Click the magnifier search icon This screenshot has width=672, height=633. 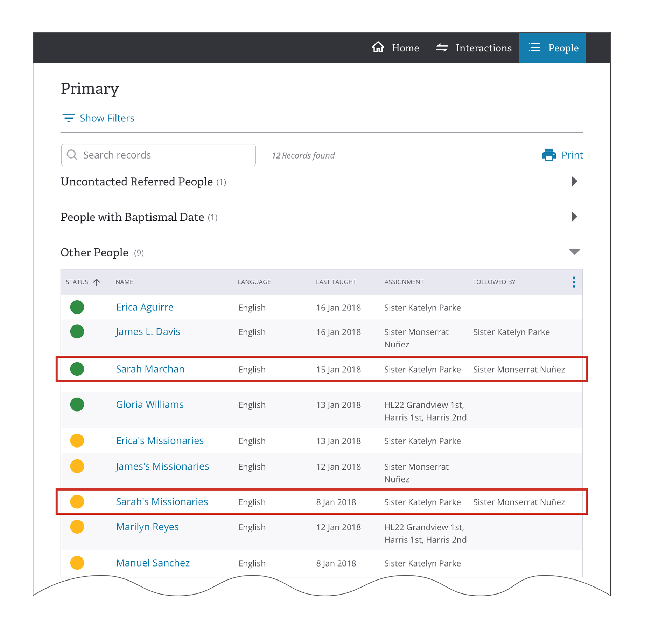tap(72, 155)
